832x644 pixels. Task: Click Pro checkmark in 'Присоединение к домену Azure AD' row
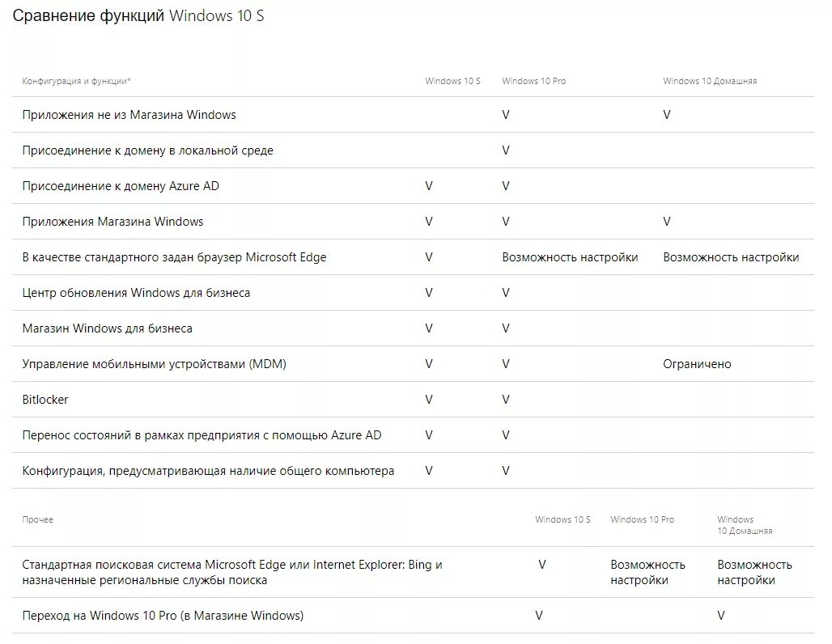pos(506,186)
